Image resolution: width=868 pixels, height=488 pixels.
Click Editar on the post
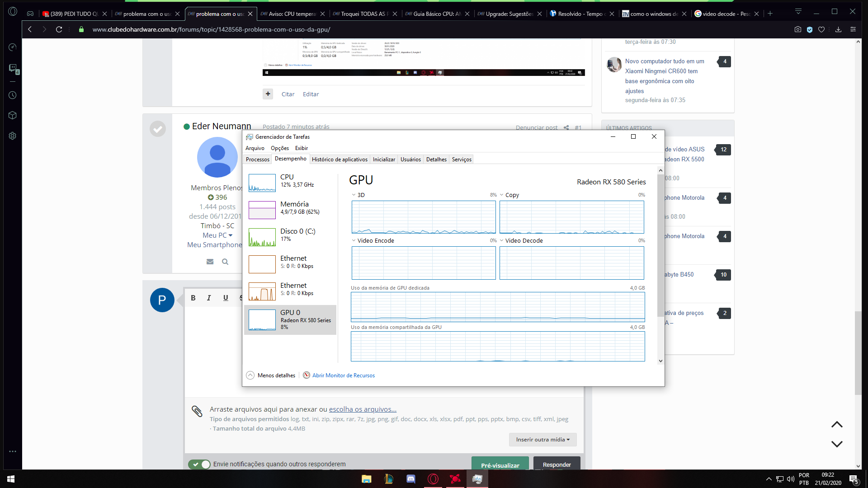[x=311, y=94]
